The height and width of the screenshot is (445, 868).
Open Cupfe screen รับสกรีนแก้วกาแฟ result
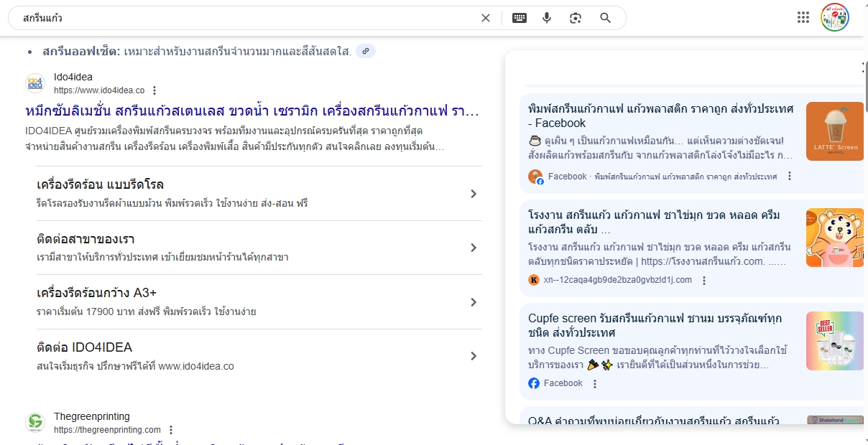point(655,325)
